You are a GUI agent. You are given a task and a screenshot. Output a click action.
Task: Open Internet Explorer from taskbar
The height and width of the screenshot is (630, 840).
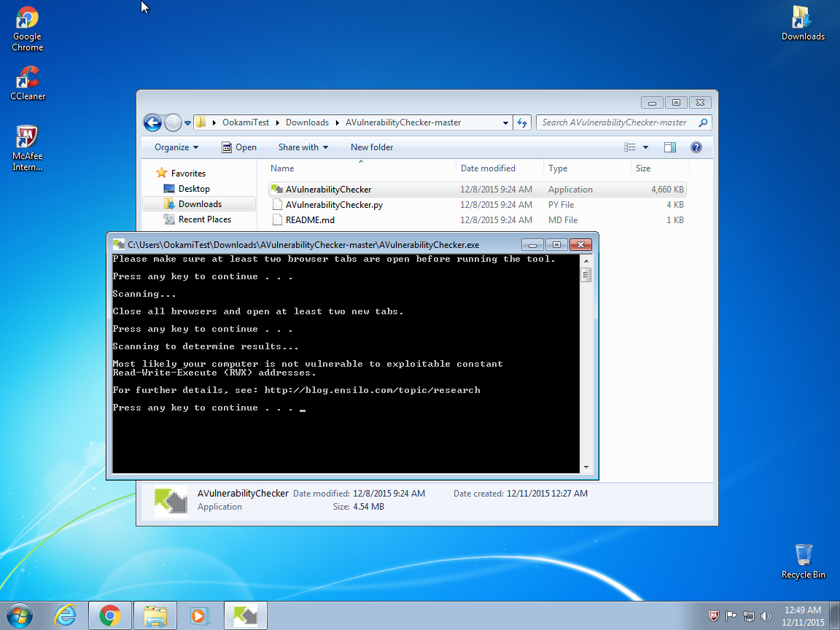[66, 615]
